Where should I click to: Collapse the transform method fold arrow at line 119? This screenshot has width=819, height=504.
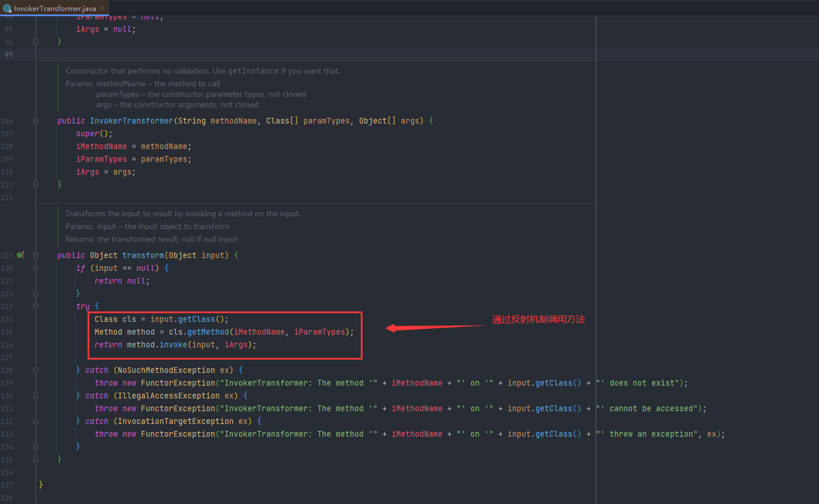[x=35, y=255]
